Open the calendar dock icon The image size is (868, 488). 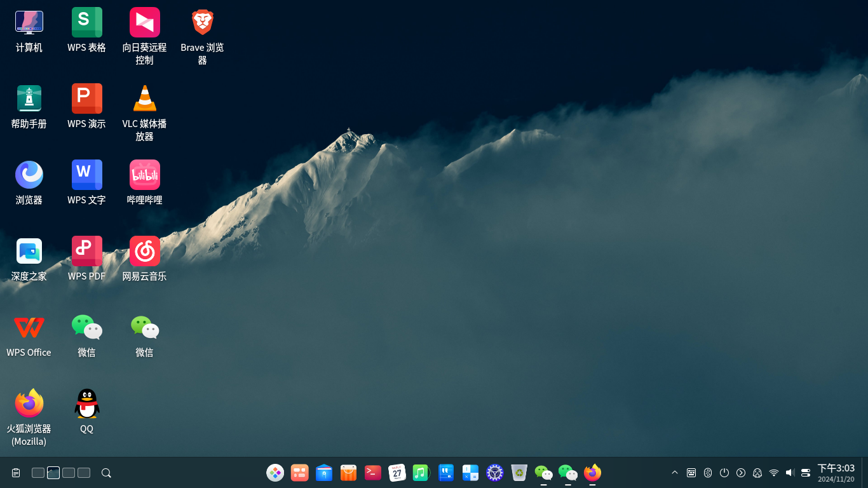tap(397, 473)
